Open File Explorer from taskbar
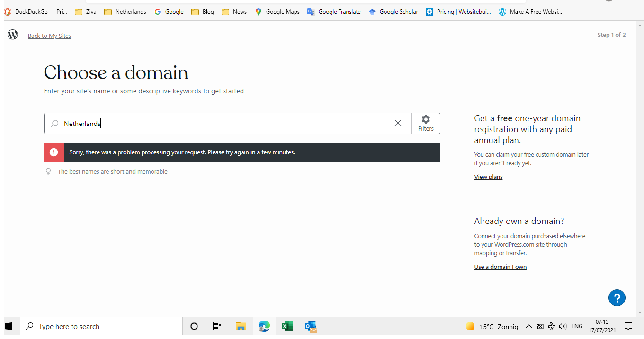644x339 pixels. tap(241, 326)
